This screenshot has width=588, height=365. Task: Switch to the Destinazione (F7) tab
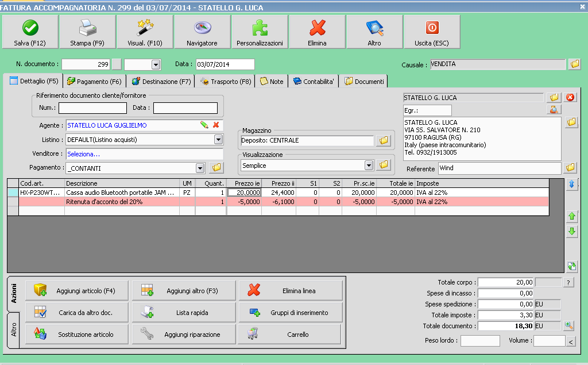pyautogui.click(x=161, y=82)
